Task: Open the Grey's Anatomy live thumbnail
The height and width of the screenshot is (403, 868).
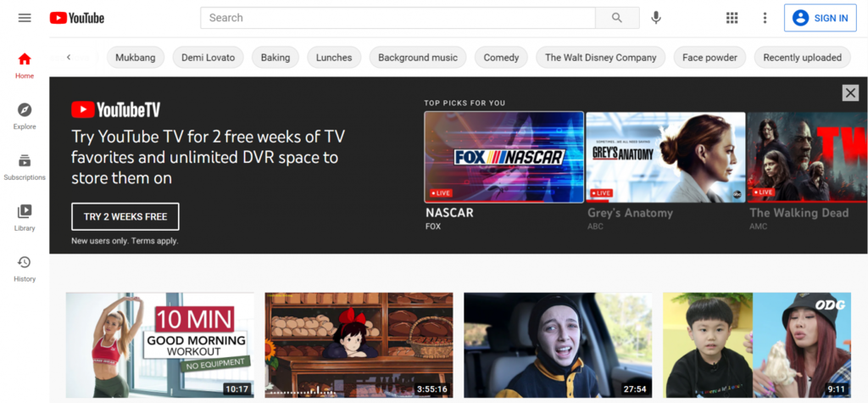Action: pyautogui.click(x=665, y=158)
